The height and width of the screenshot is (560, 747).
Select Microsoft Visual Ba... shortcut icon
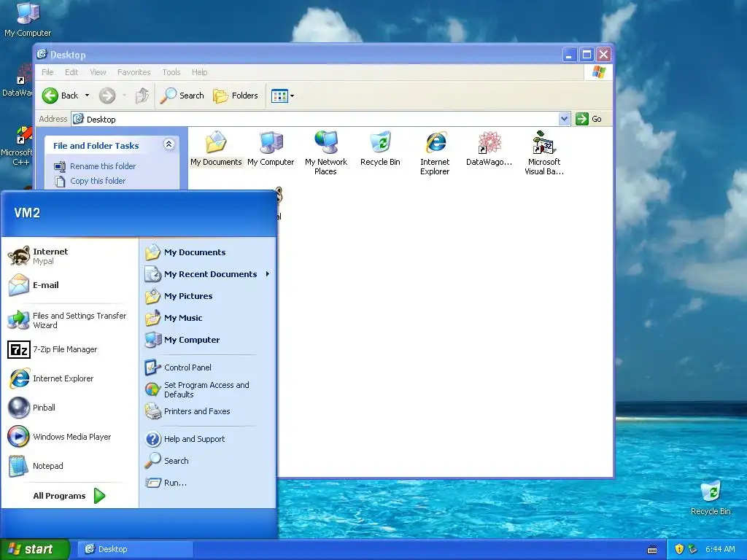point(544,153)
